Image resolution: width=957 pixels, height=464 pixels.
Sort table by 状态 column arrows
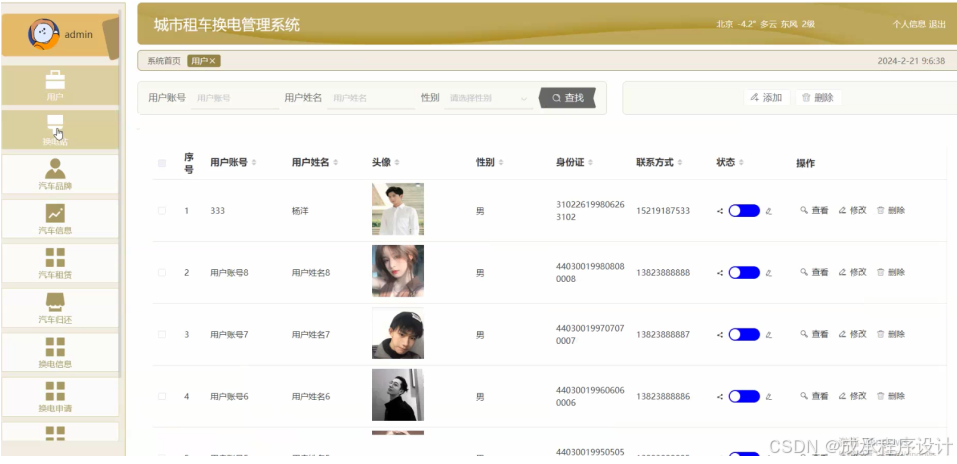[742, 162]
